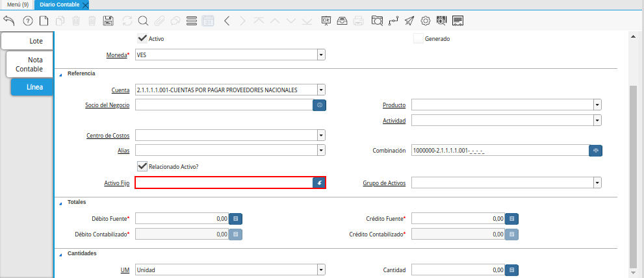This screenshot has width=644, height=278.
Task: Open the Process gear icon
Action: pos(426,21)
